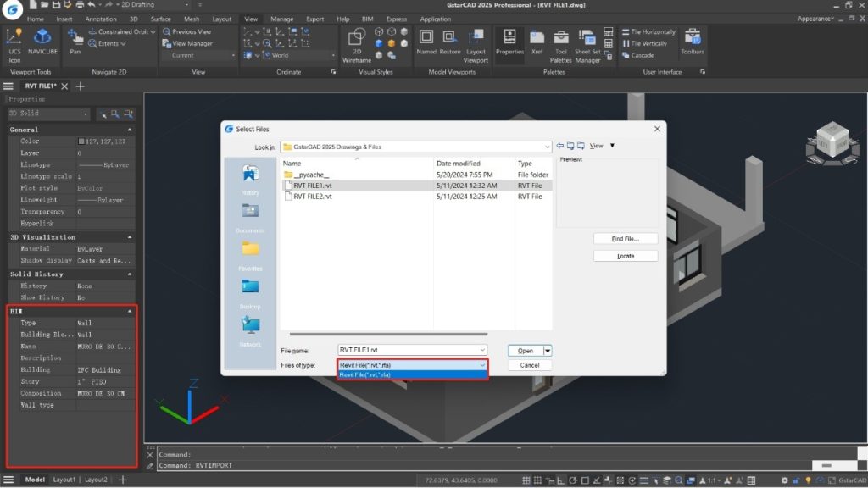This screenshot has height=488, width=868.
Task: Switch to Layout1 tab
Action: [x=64, y=480]
